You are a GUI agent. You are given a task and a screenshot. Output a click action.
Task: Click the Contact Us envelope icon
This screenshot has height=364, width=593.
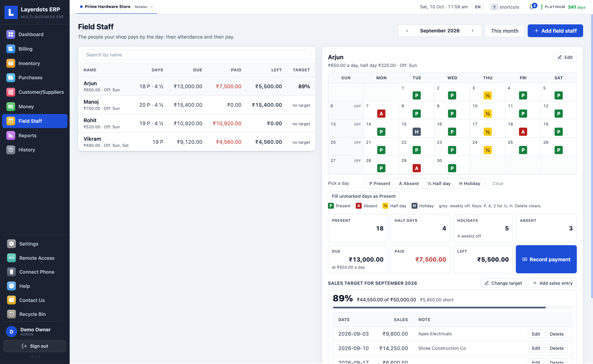11,300
